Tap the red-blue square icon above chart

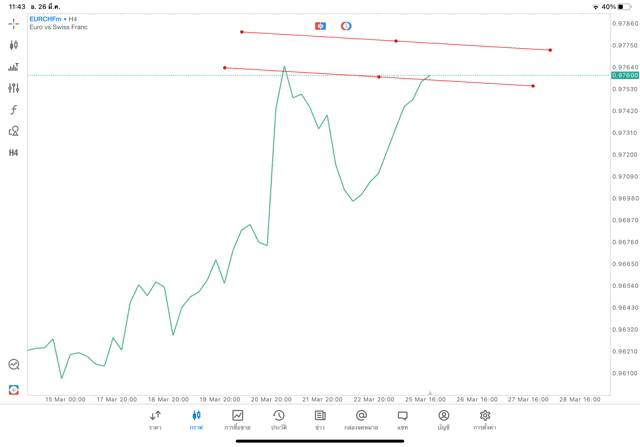(x=320, y=26)
